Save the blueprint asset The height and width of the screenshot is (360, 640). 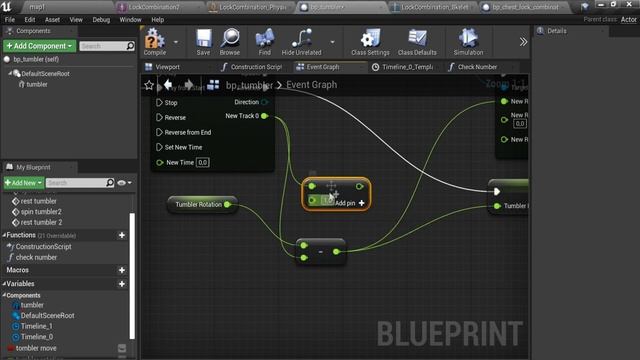(203, 42)
